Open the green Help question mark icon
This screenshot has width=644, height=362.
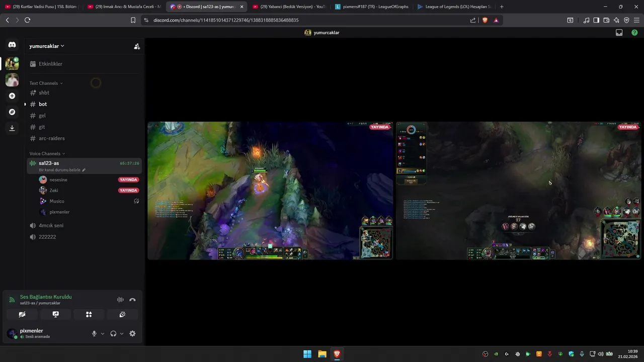(x=634, y=33)
